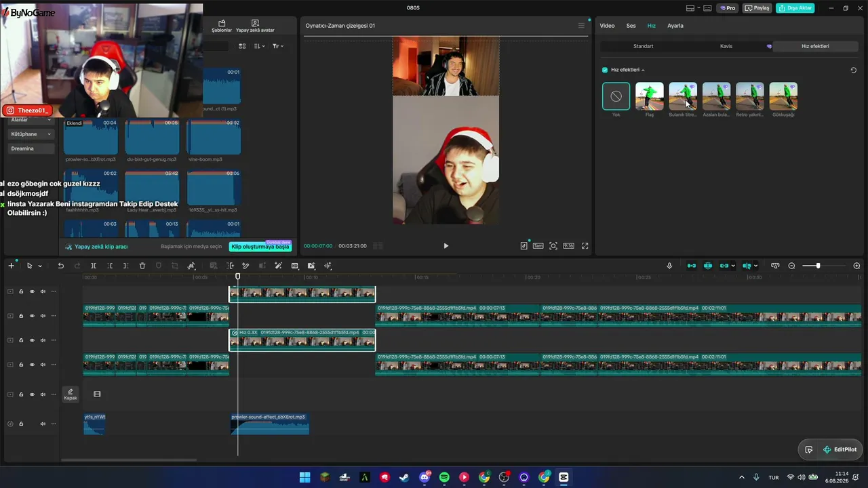The image size is (868, 488).
Task: Open the preview panel hamburger menu
Action: [x=581, y=26]
